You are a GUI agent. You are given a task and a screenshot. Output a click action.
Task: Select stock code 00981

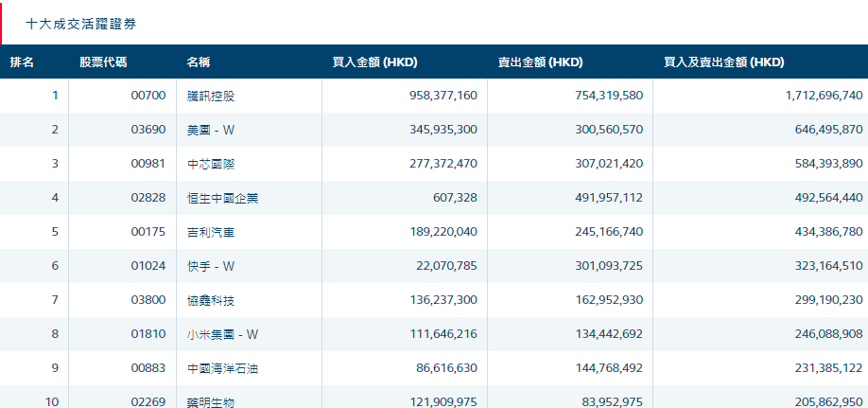click(x=148, y=164)
